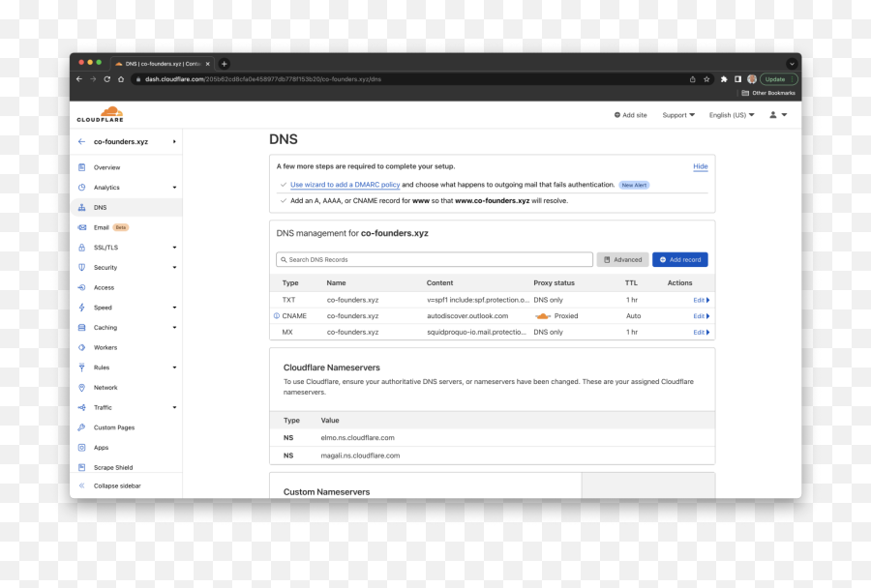Screen dimensions: 871x588
Task: Click the Workers icon in the sidebar
Action: (x=81, y=347)
